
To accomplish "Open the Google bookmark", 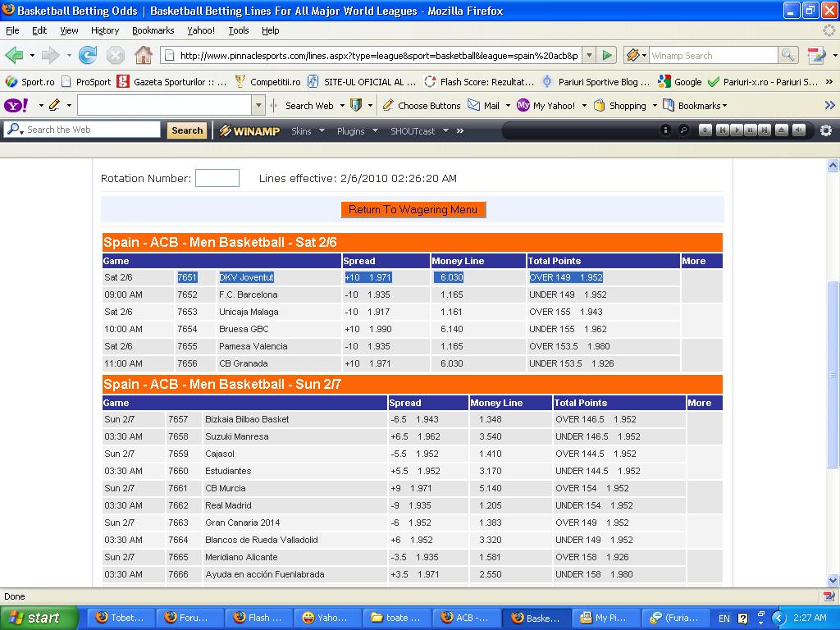I will 680,82.
